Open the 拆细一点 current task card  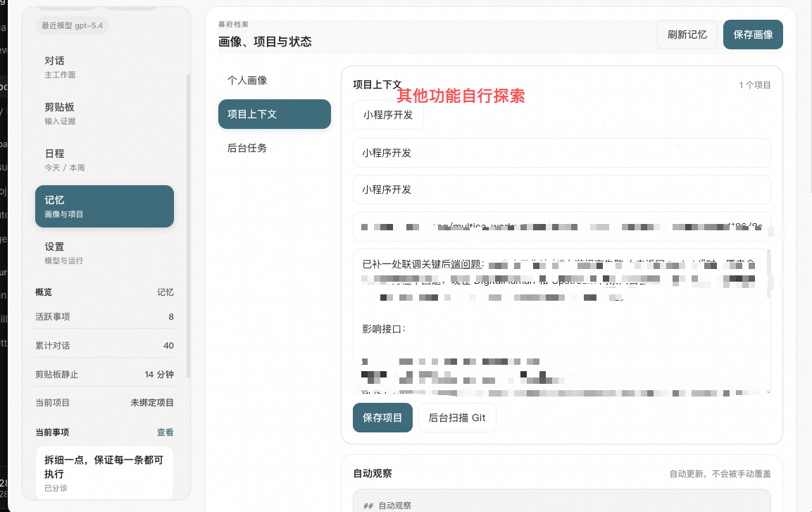click(104, 472)
